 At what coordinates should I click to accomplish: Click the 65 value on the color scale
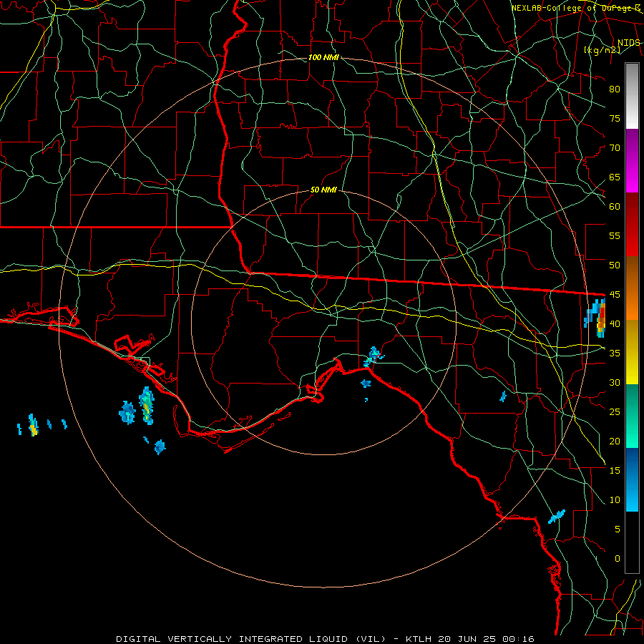point(615,177)
